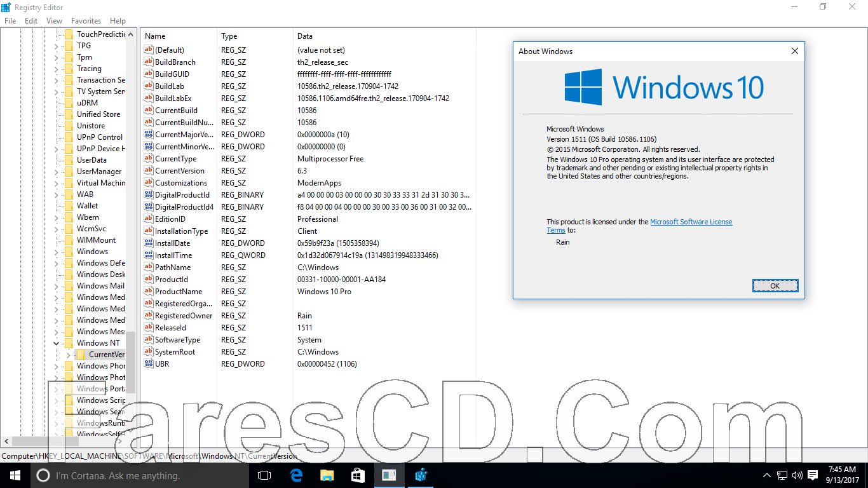
Task: Select the EditionID string icon
Action: coord(149,219)
